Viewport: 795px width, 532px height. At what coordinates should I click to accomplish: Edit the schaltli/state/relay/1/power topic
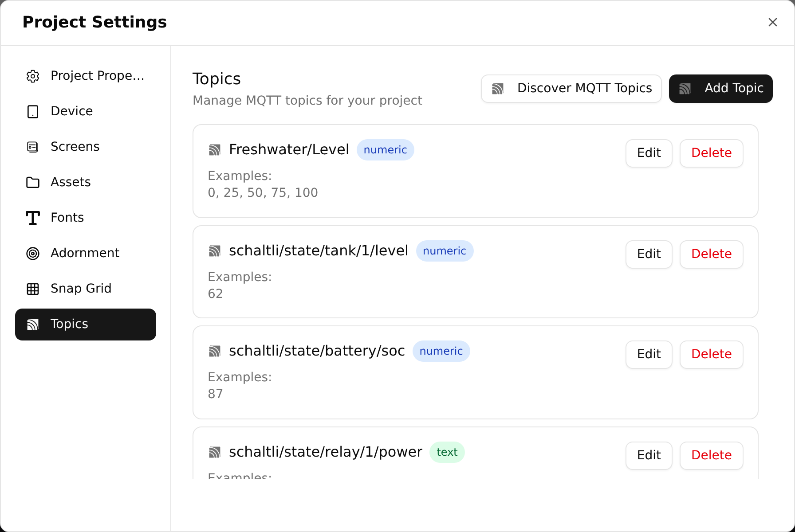pyautogui.click(x=649, y=456)
